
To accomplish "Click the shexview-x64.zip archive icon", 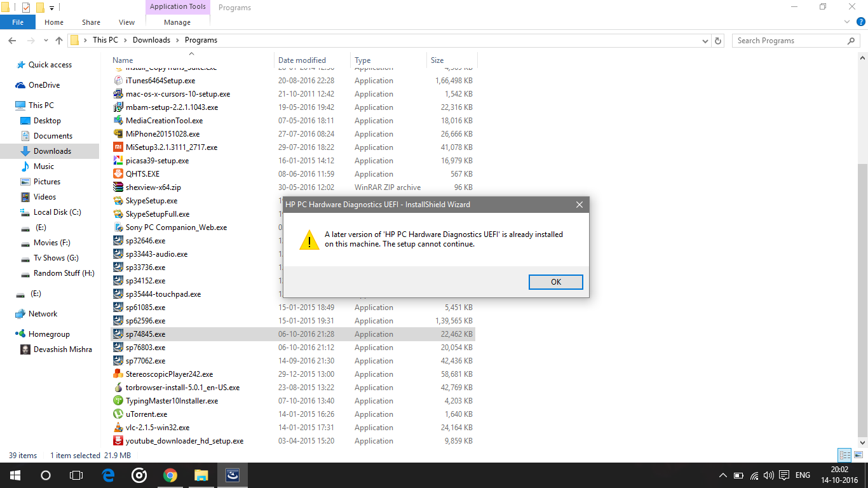I will [x=118, y=187].
